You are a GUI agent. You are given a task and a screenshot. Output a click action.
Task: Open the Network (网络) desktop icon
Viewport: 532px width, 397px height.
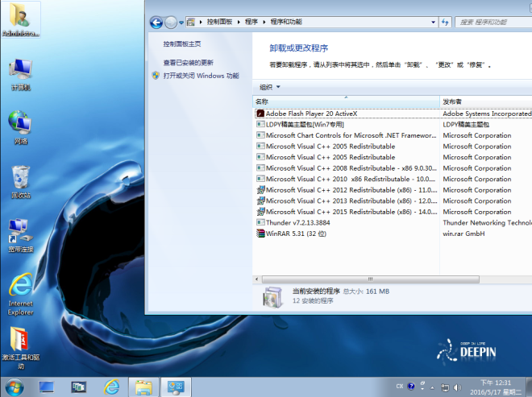tap(20, 127)
